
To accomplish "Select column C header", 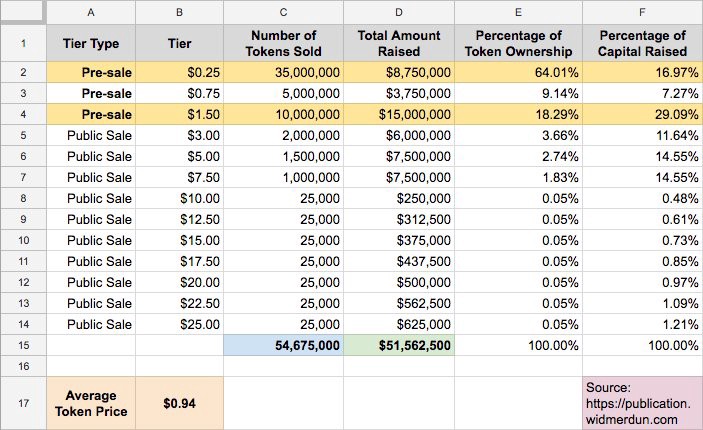I will pyautogui.click(x=283, y=12).
